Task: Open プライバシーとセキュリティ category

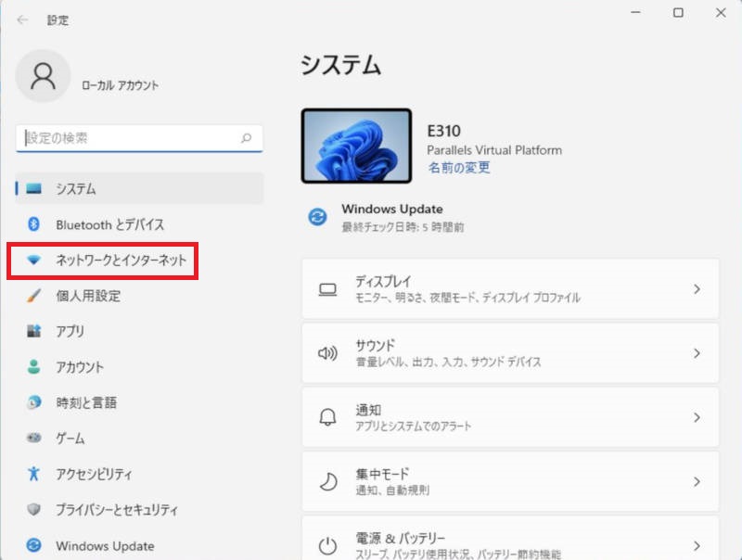Action: 139,509
